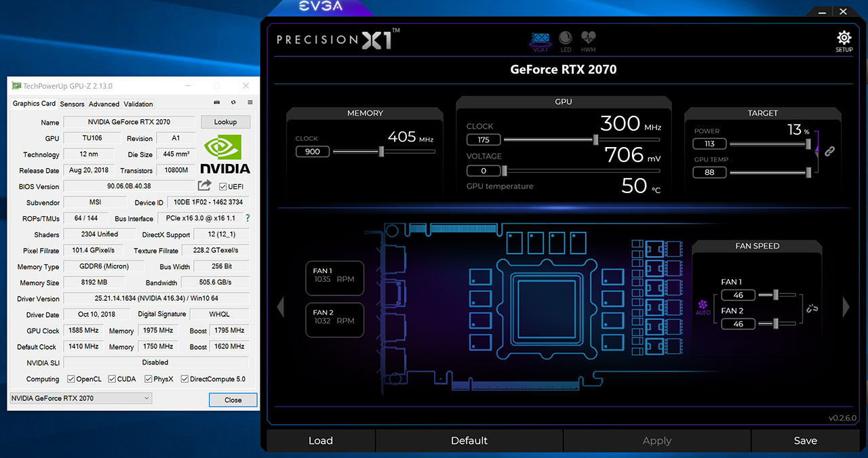Toggle the OpenCL checkbox

pyautogui.click(x=71, y=379)
